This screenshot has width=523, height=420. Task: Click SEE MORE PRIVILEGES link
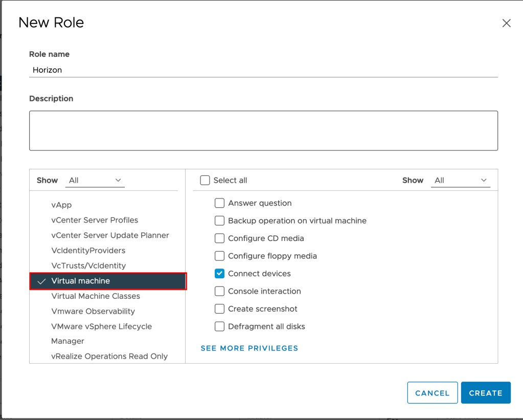tap(249, 348)
